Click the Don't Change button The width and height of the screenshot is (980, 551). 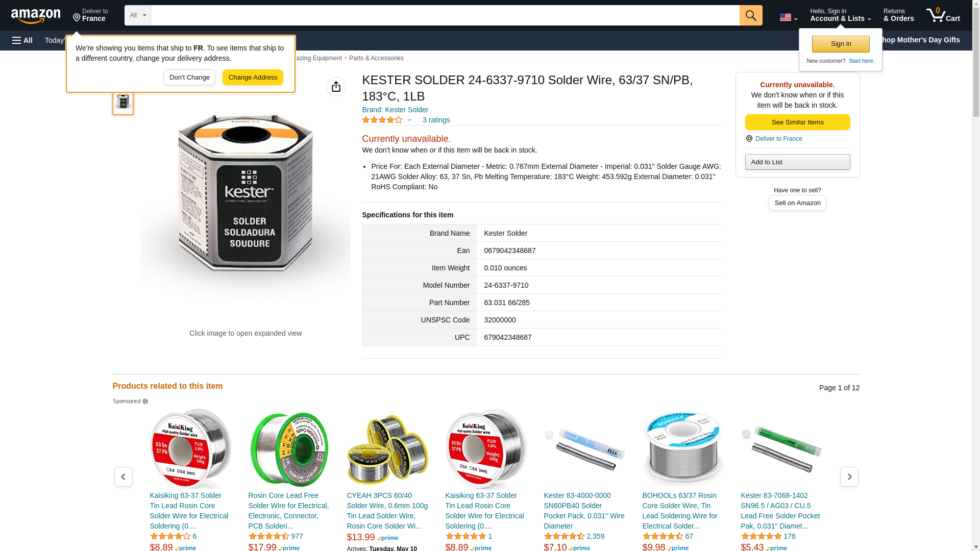point(189,78)
